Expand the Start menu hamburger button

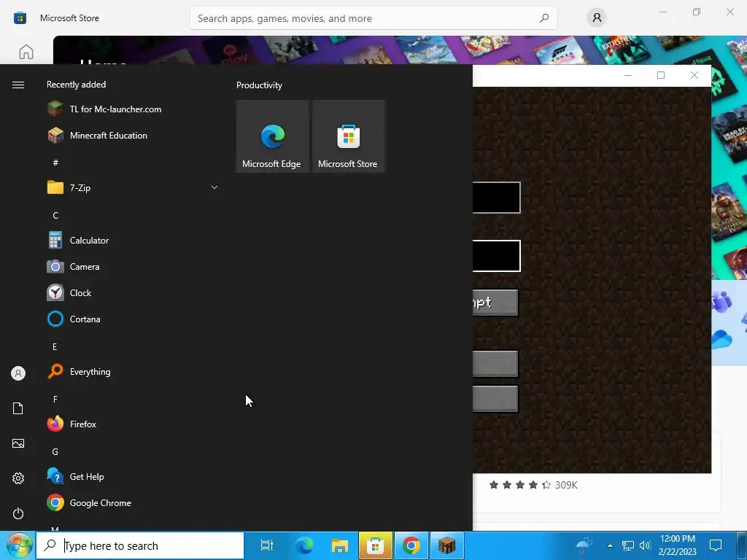[18, 85]
